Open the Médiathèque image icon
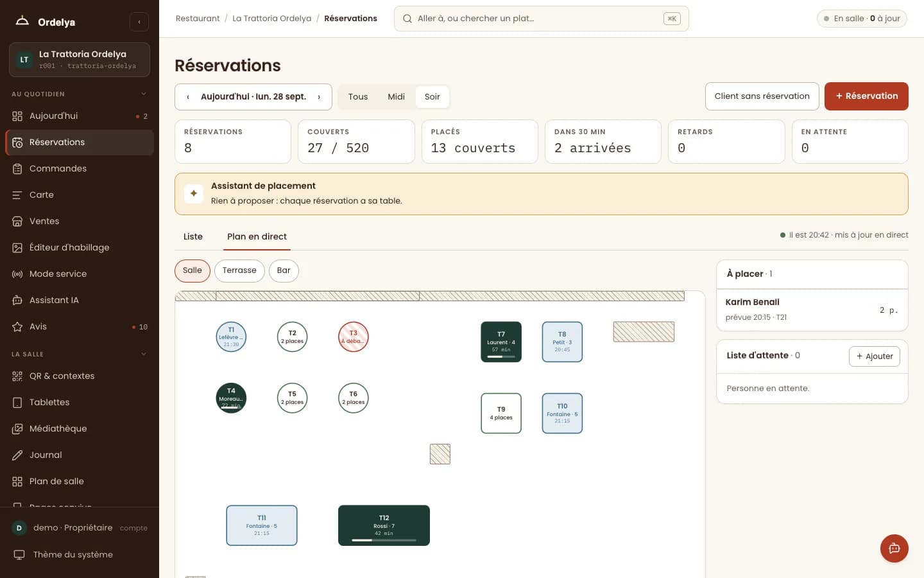Image resolution: width=924 pixels, height=578 pixels. pos(17,429)
